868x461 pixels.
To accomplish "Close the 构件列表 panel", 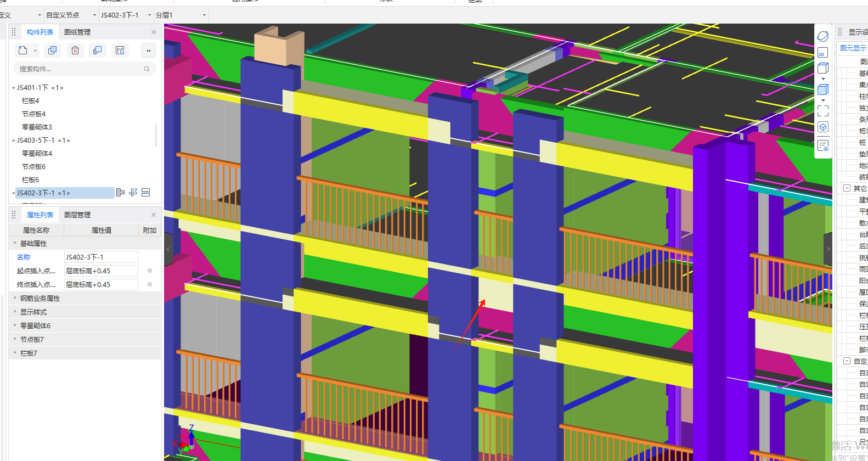I will 154,32.
